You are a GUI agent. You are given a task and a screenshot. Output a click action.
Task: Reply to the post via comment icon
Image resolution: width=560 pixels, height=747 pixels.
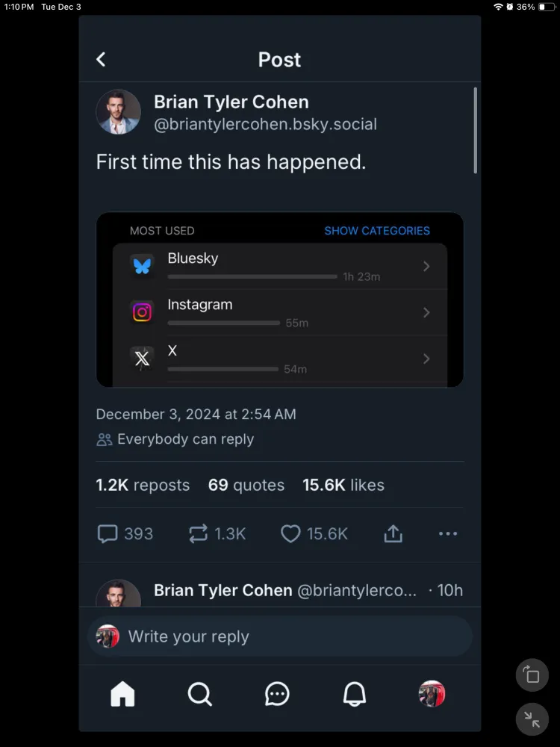click(108, 533)
